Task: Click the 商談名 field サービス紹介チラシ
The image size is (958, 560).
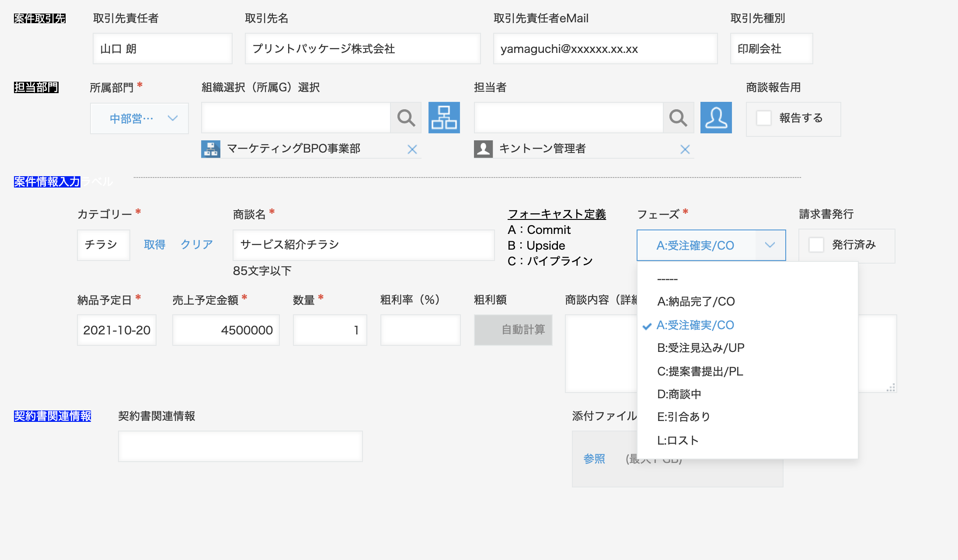Action: pyautogui.click(x=363, y=245)
